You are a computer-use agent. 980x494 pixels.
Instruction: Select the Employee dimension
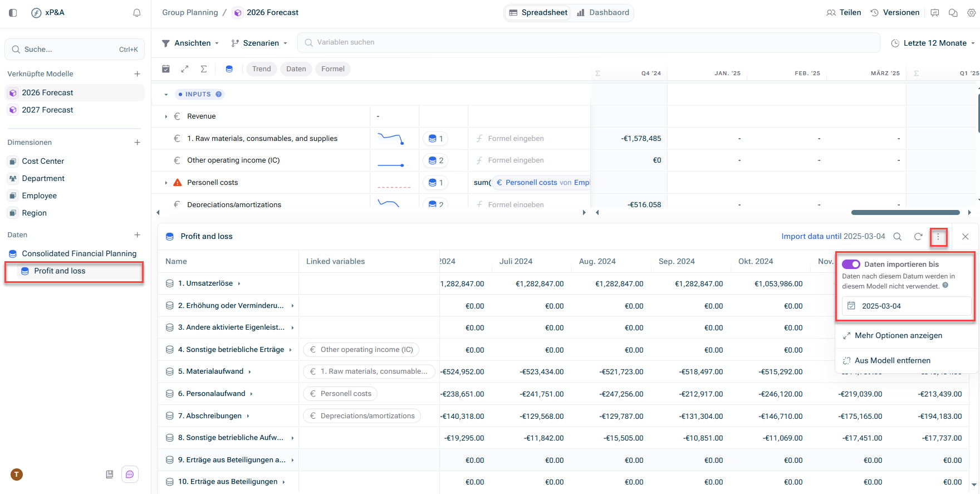click(75, 196)
